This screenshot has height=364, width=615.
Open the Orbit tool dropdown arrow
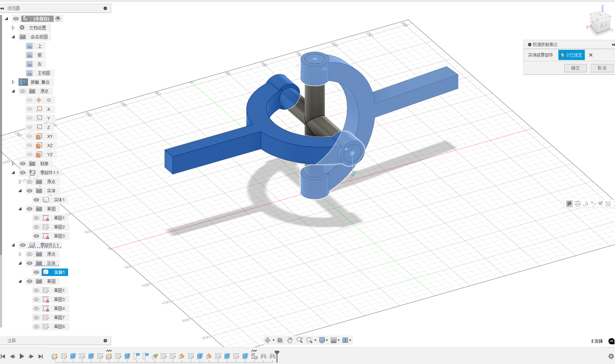(274, 340)
